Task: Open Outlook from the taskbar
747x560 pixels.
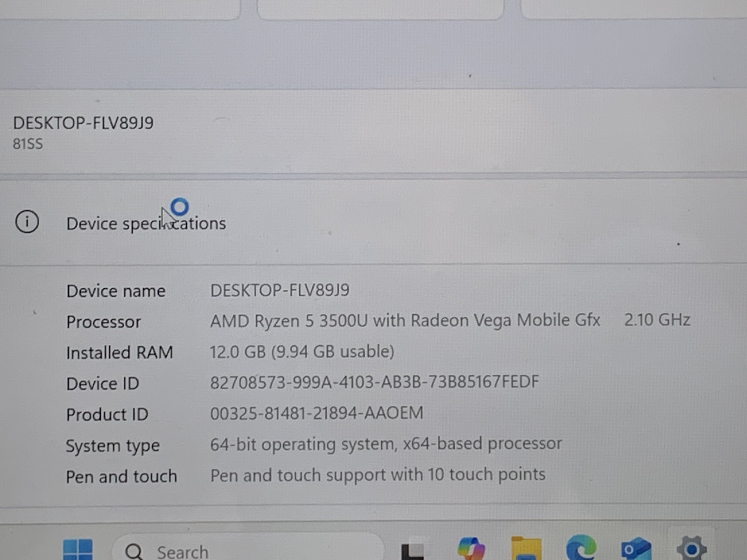Action: click(x=635, y=549)
